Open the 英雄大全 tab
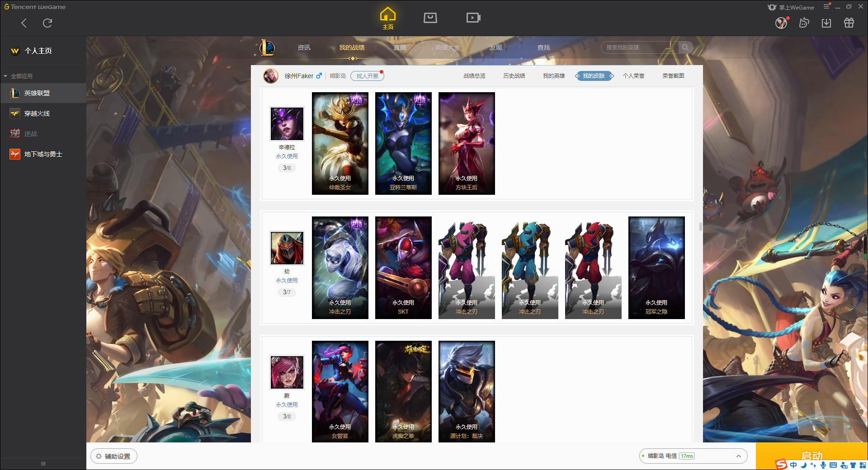 (448, 47)
